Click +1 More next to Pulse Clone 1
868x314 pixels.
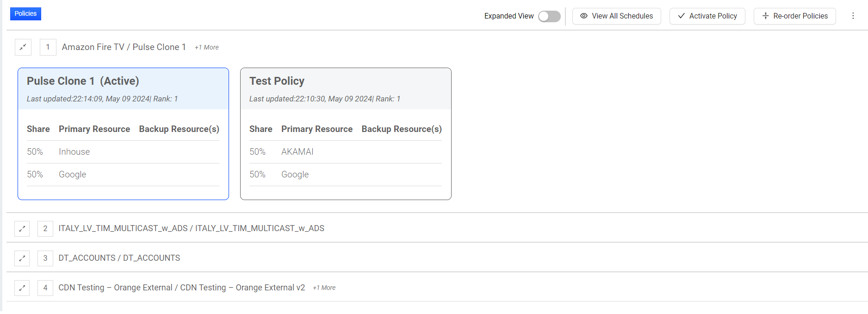click(207, 47)
